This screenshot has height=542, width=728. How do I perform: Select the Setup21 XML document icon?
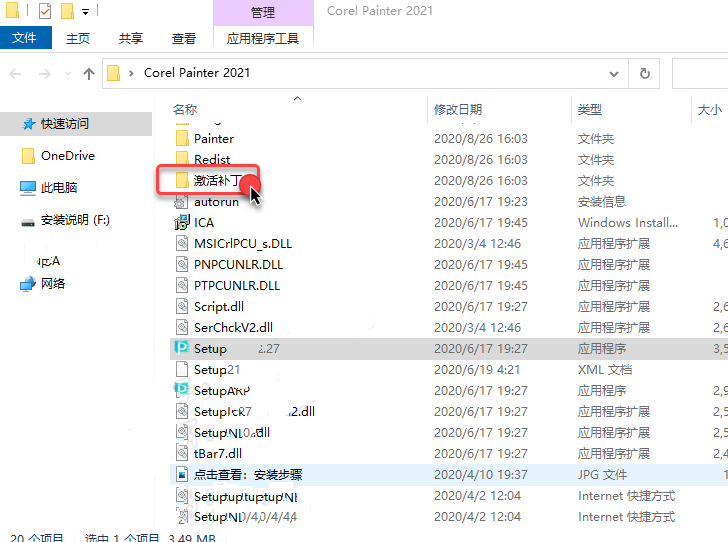[182, 369]
